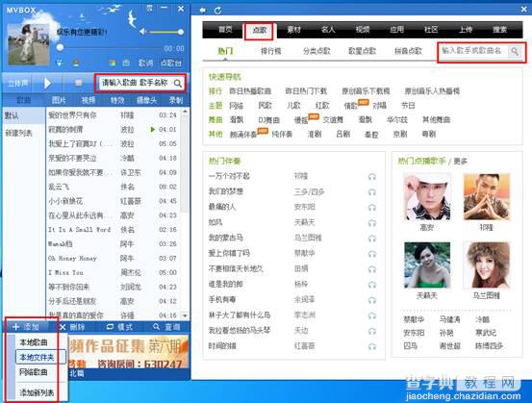Open the 民歌 theme link
Image resolution: width=532 pixels, height=403 pixels.
tap(265, 106)
